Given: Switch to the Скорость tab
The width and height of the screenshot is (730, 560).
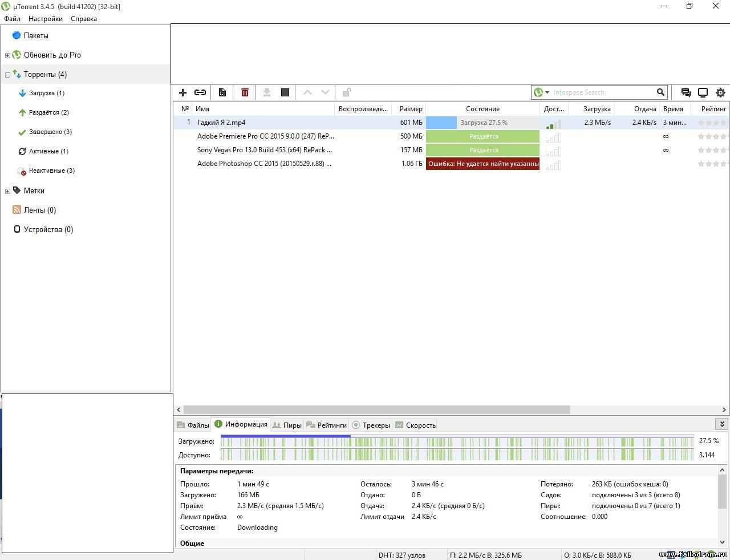Looking at the screenshot, I should [415, 425].
